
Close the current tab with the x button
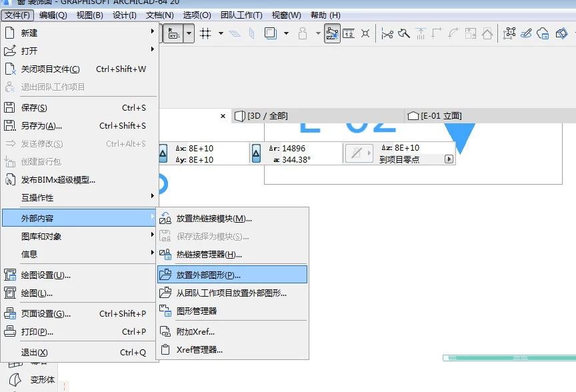pos(223,116)
